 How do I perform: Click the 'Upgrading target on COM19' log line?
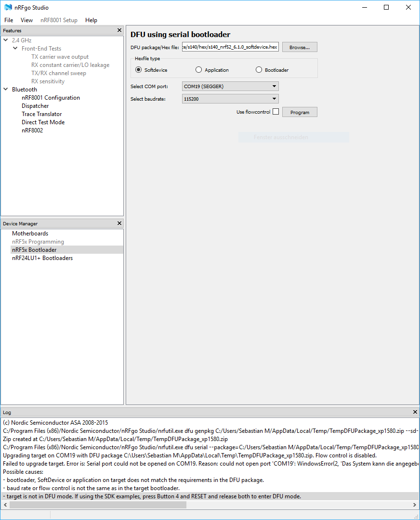point(190,455)
